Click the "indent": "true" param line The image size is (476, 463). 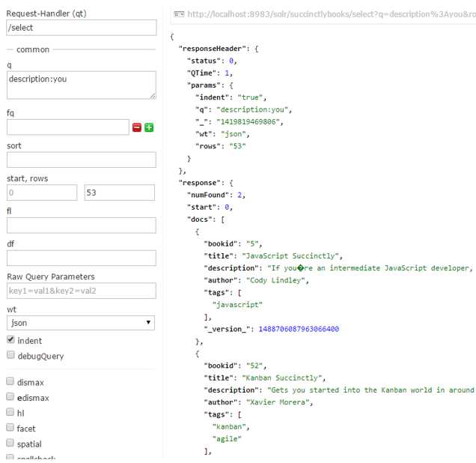231,97
